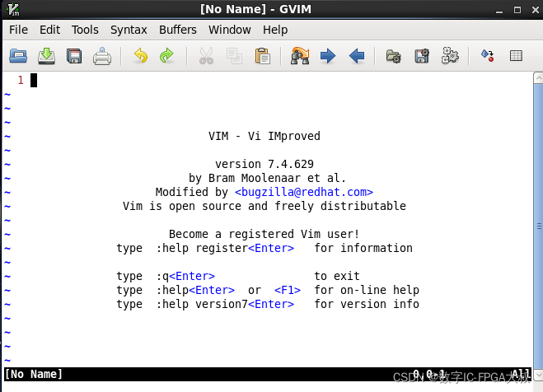
Task: Click the Copy toolbar icon
Action: (x=235, y=56)
